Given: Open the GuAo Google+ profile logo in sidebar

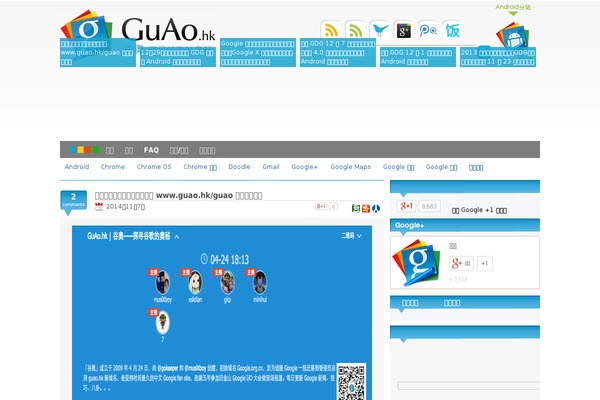Looking at the screenshot, I should pos(416,263).
